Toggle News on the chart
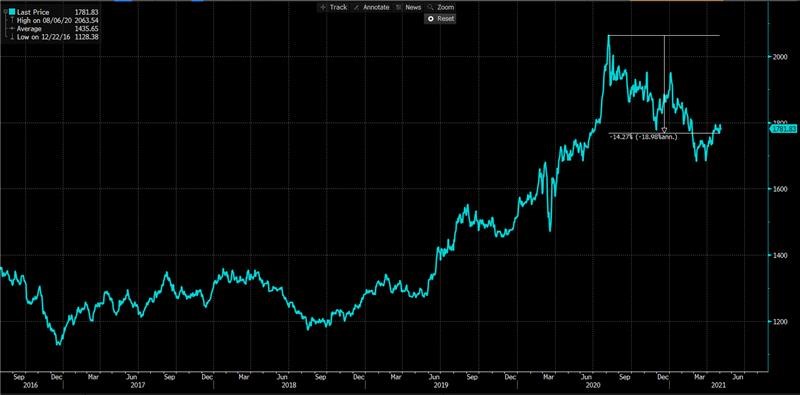The width and height of the screenshot is (800, 395). tap(408, 7)
